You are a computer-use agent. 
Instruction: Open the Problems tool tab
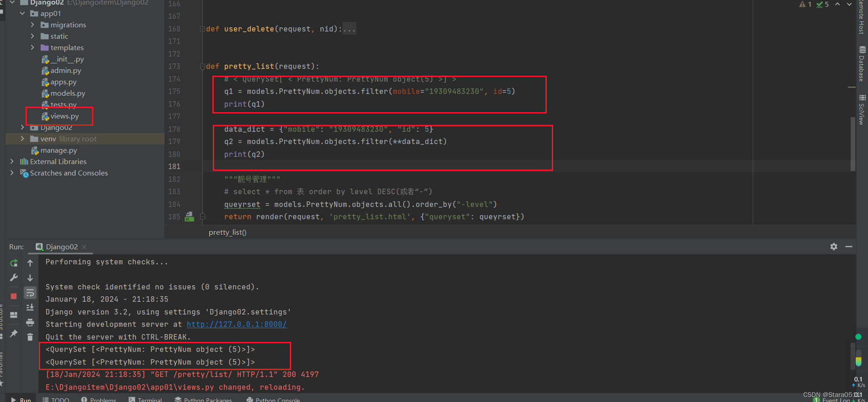tap(98, 399)
